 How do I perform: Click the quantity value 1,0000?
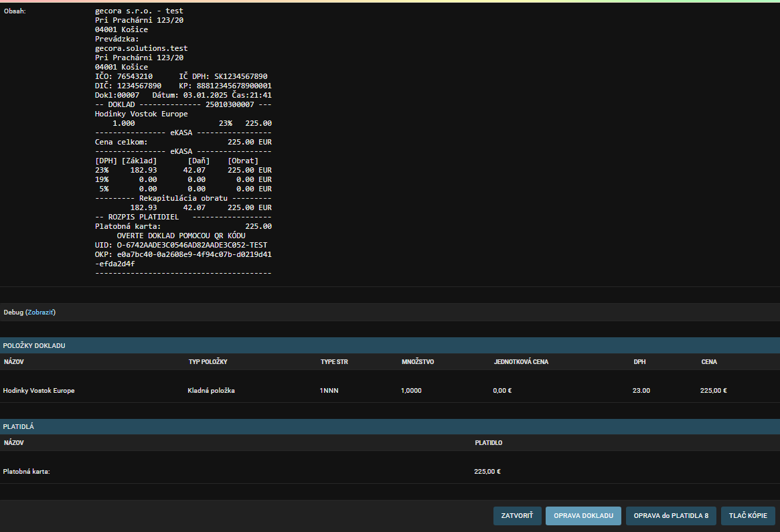pyautogui.click(x=411, y=391)
